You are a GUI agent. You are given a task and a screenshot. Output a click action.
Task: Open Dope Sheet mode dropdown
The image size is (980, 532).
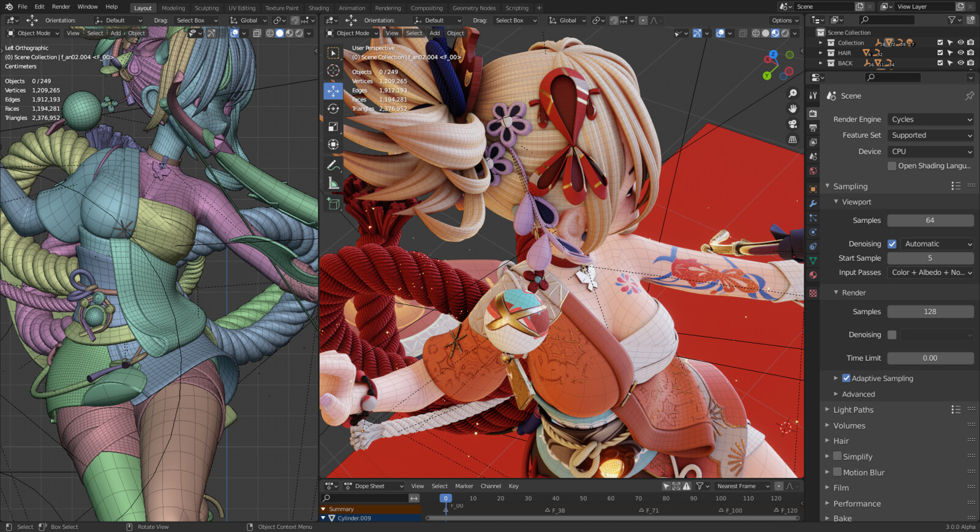(x=374, y=486)
